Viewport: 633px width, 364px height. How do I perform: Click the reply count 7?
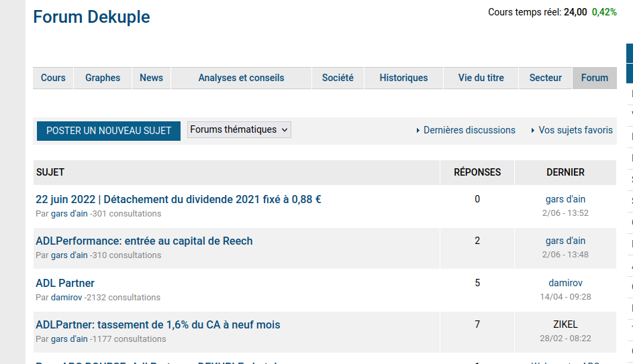point(477,324)
